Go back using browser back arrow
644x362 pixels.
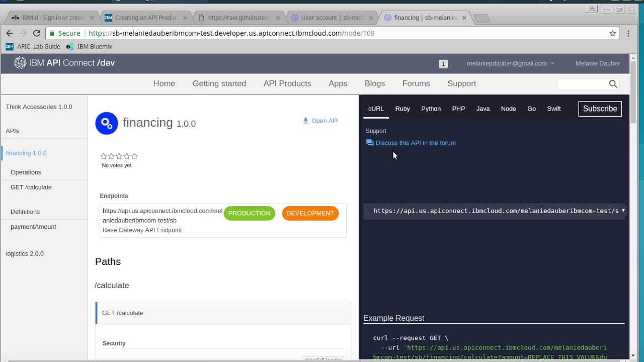pyautogui.click(x=10, y=33)
